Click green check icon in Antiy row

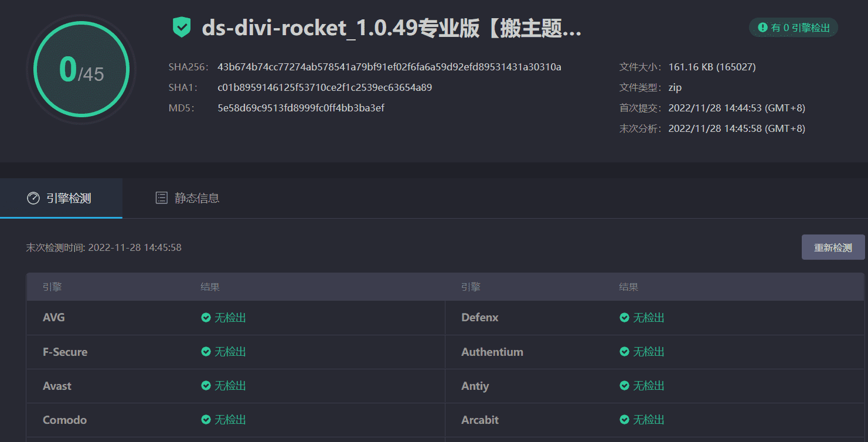(625, 386)
